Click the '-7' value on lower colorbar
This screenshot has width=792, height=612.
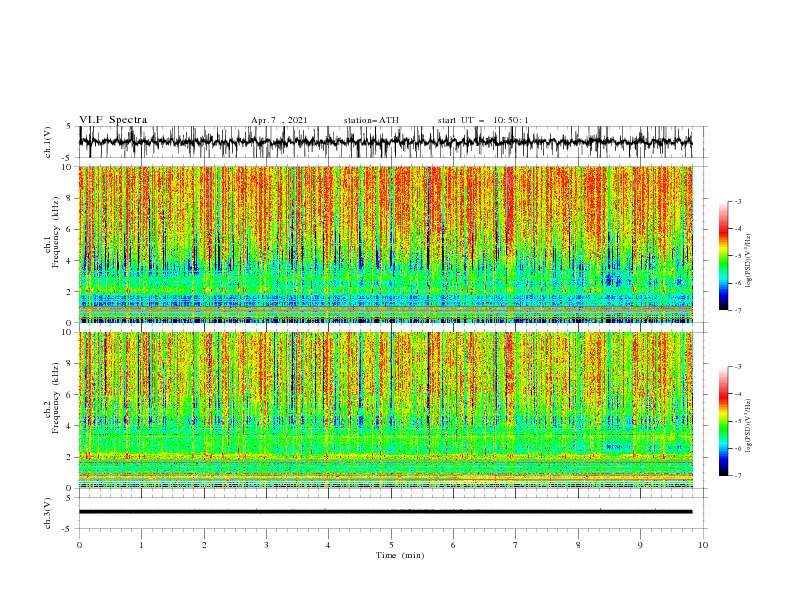pyautogui.click(x=738, y=476)
